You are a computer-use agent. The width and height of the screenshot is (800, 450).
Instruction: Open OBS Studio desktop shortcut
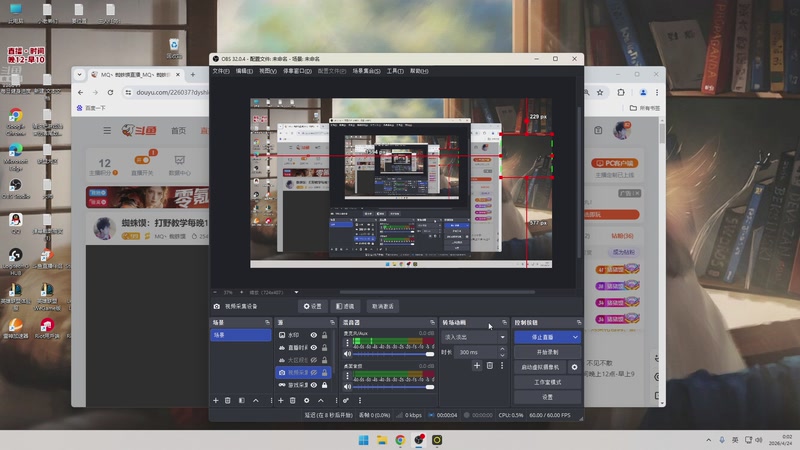16,188
